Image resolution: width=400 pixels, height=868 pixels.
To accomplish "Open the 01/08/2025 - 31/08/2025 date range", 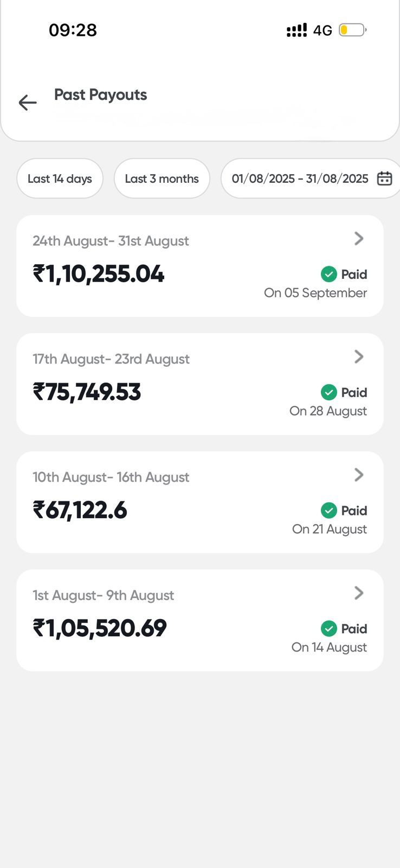I will click(300, 178).
